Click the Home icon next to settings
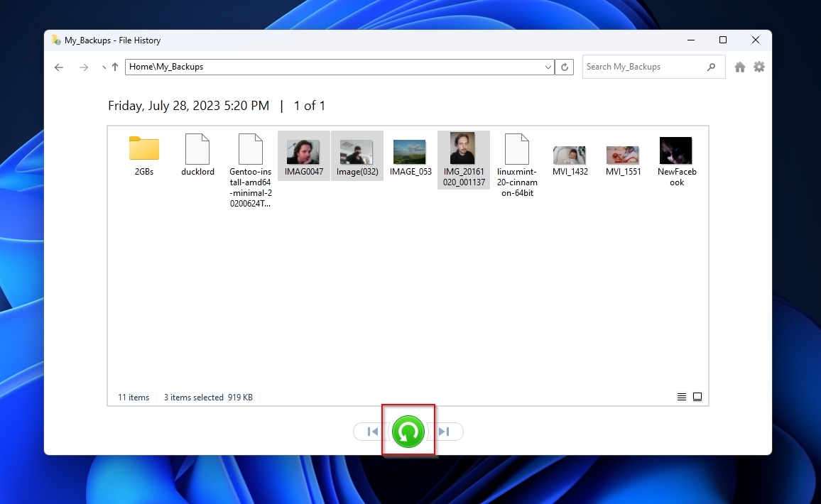Viewport: 821px width, 504px height. [x=739, y=66]
